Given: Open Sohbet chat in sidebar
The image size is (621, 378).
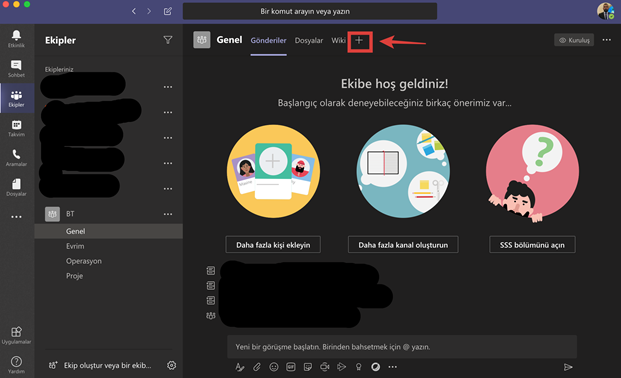Looking at the screenshot, I should (16, 69).
